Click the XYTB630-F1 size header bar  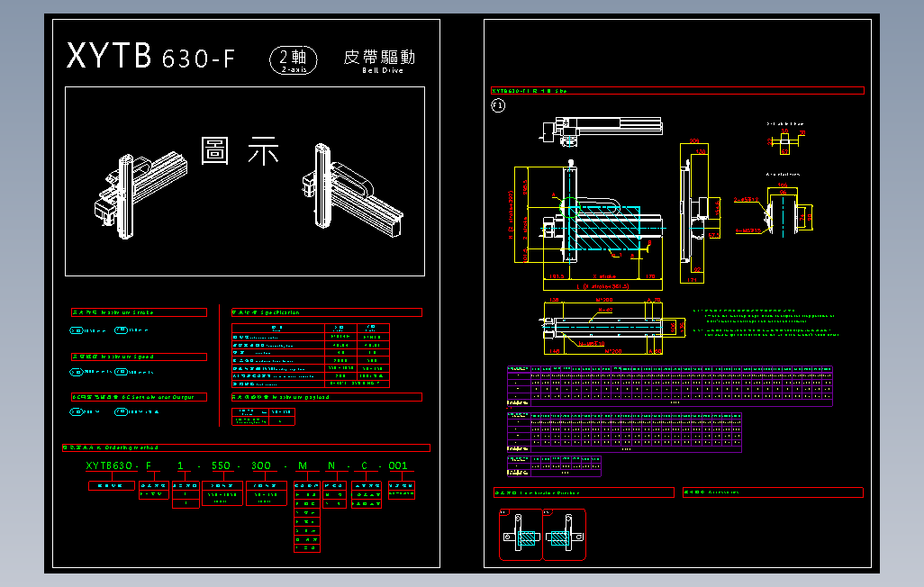point(677,91)
